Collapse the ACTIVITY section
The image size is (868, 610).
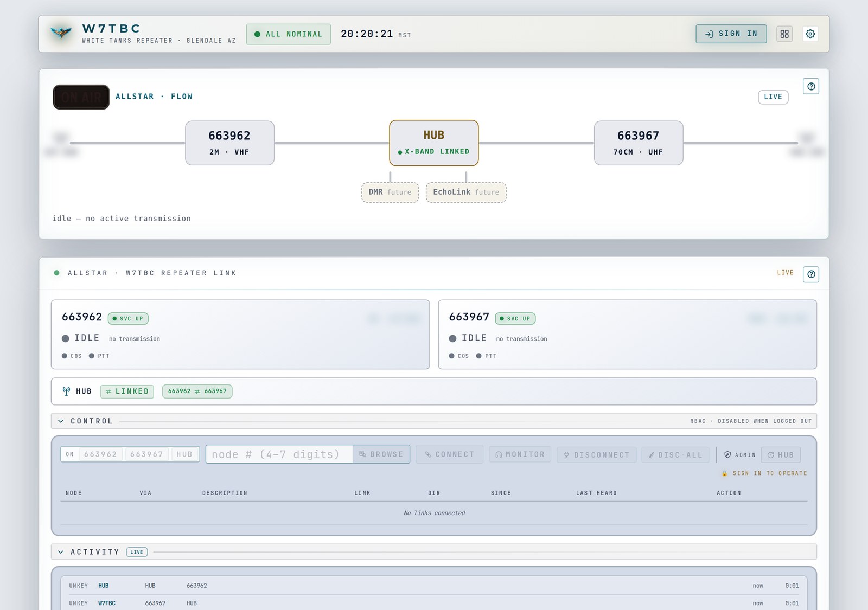tap(61, 552)
